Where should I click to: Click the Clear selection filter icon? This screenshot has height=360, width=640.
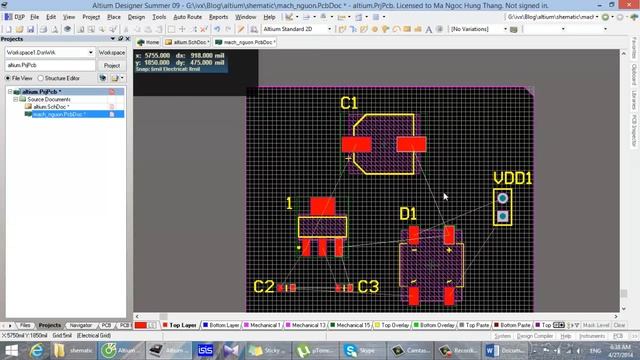204,29
